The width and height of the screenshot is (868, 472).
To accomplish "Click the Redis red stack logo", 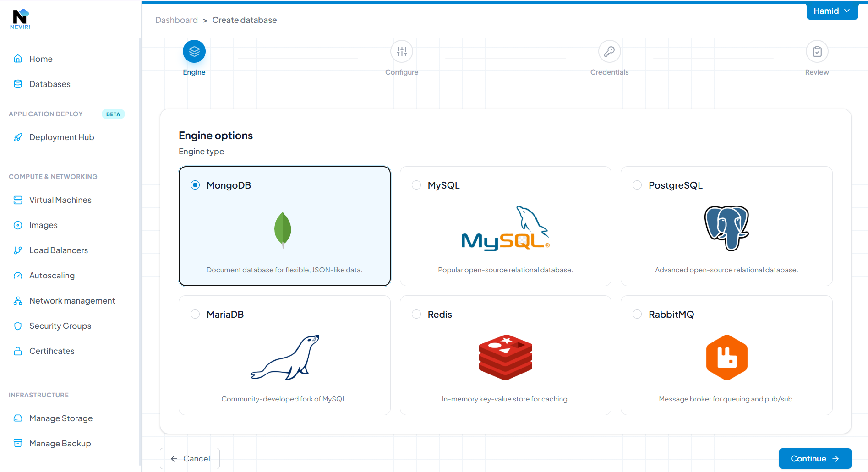I will (x=505, y=357).
